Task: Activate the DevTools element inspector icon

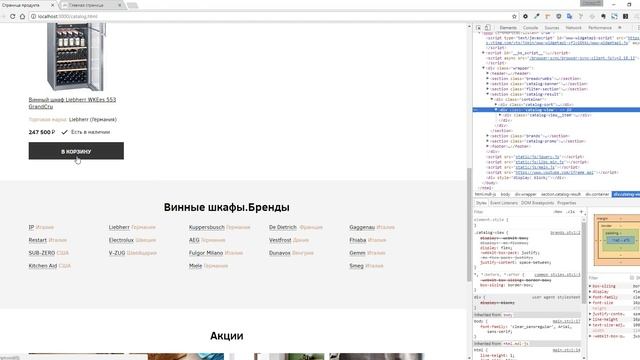Action: pos(478,28)
